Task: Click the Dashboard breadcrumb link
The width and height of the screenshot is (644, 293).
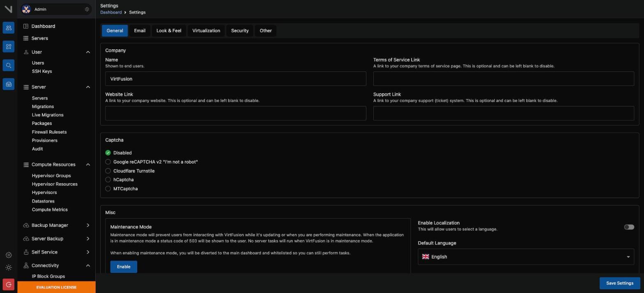Action: pos(111,12)
